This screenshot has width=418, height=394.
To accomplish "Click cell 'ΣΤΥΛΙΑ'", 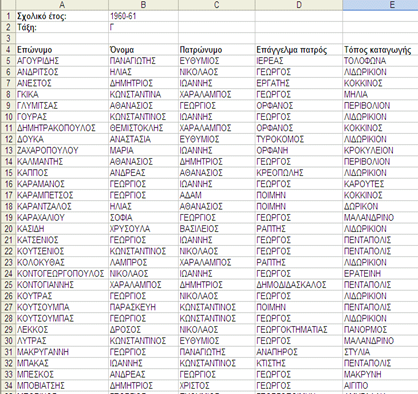I will pyautogui.click(x=380, y=352).
